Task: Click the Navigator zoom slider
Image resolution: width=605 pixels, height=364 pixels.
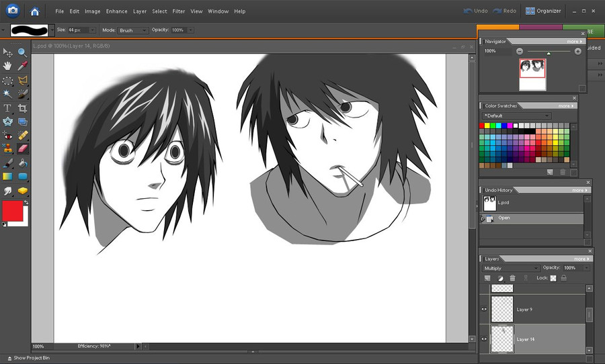Action: 549,51
